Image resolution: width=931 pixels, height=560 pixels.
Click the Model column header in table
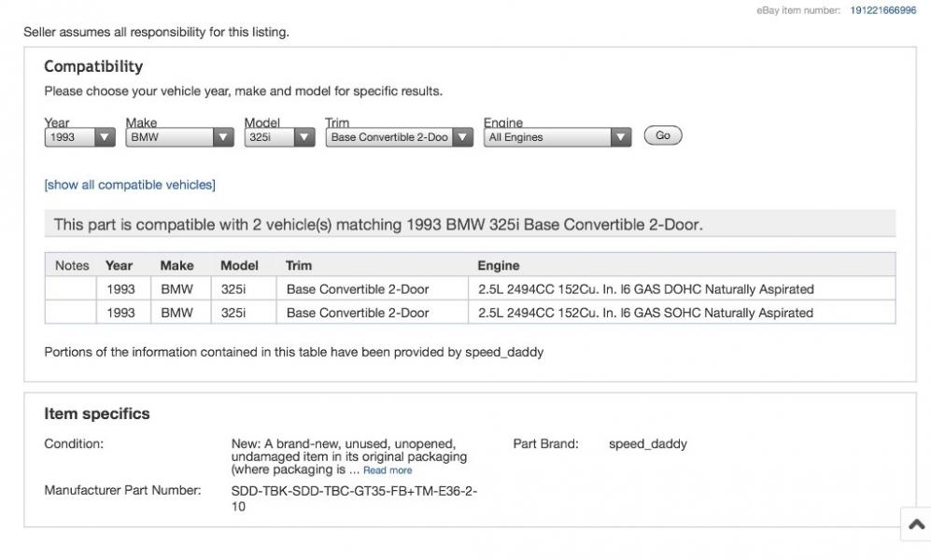point(239,265)
